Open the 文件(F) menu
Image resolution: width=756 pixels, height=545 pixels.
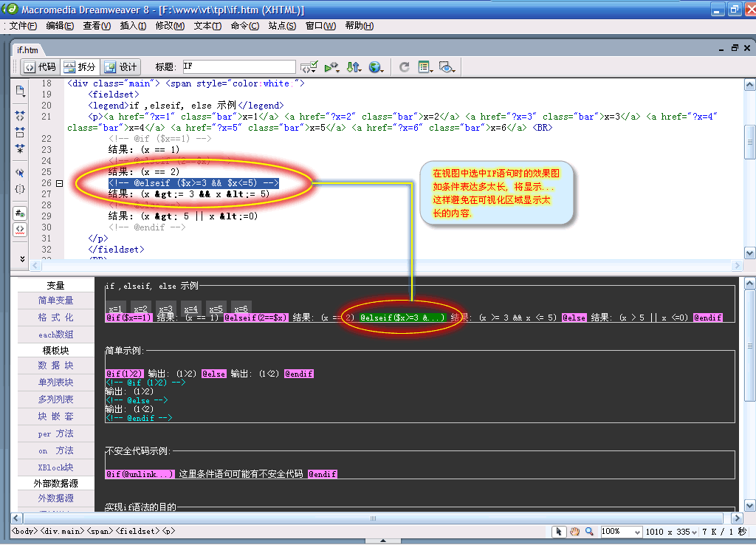point(23,26)
